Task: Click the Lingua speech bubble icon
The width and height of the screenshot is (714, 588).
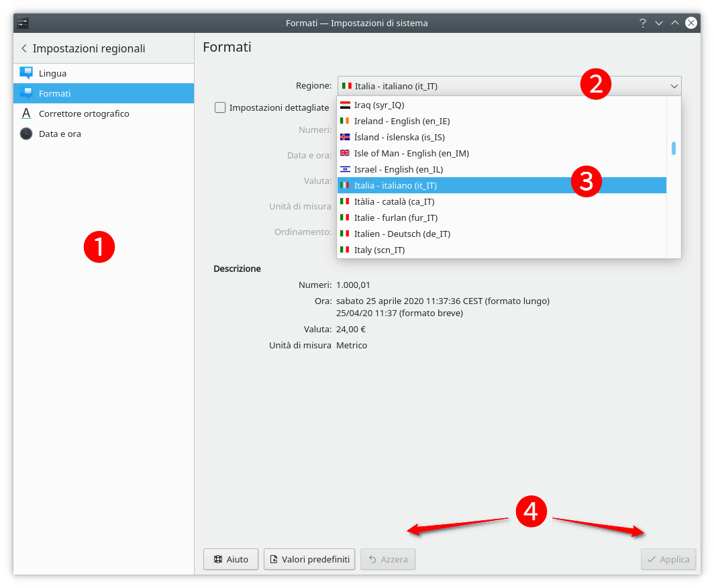Action: click(26, 73)
